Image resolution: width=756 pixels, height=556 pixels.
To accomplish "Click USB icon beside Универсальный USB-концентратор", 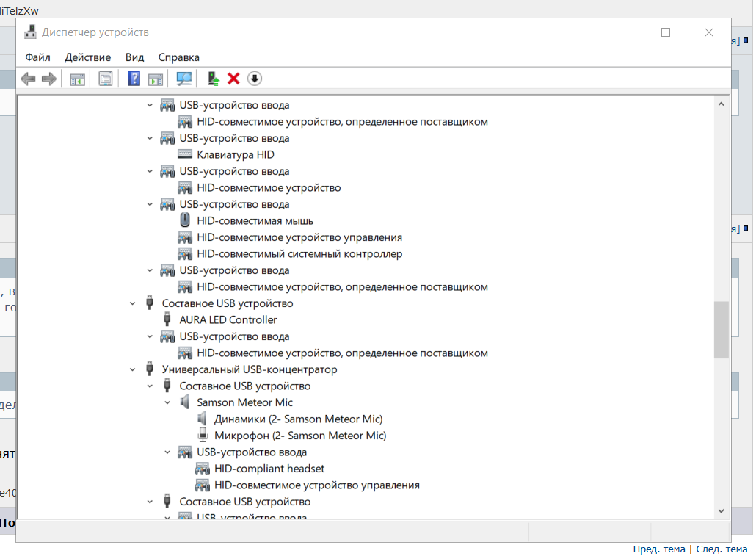I will click(x=150, y=369).
